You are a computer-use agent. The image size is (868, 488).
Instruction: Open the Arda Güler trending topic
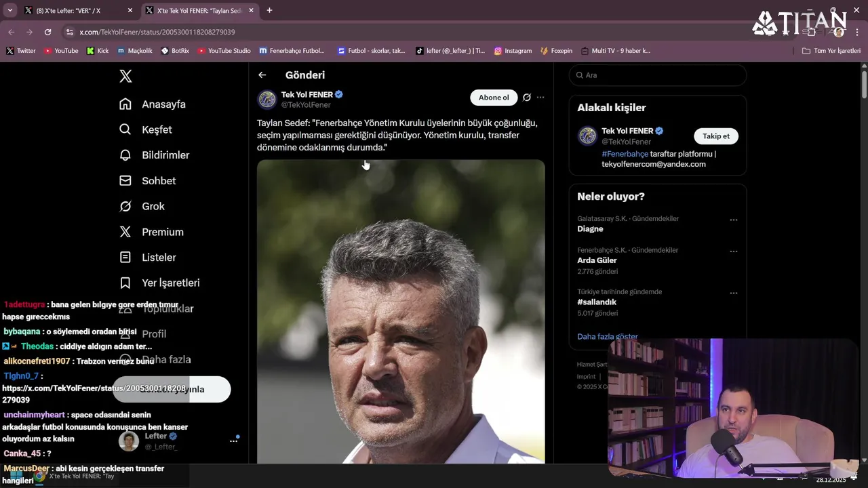tap(597, 260)
